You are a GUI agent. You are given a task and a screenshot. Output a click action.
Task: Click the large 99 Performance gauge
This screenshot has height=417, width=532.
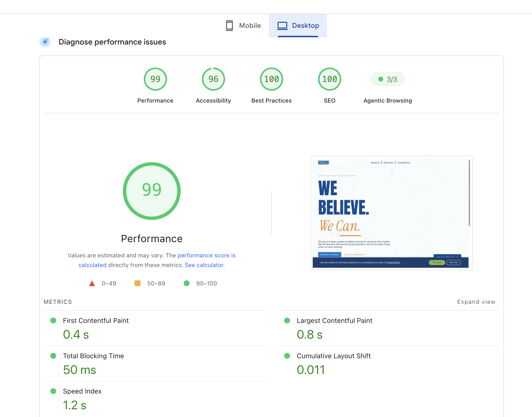pyautogui.click(x=152, y=191)
